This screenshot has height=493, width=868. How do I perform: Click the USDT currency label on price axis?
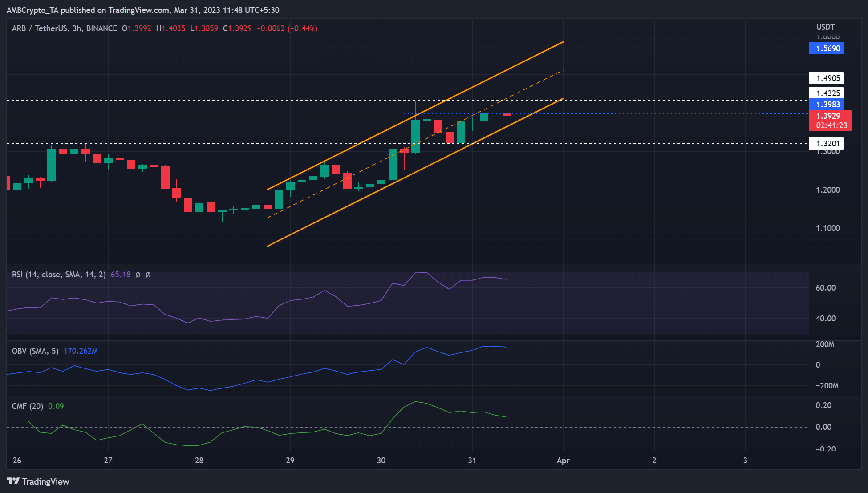pyautogui.click(x=825, y=27)
